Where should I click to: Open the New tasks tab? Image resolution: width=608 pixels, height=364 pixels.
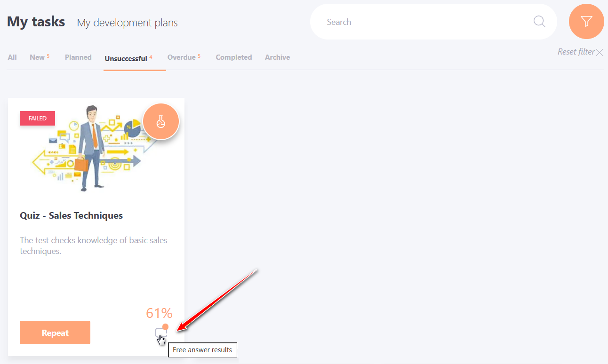(40, 57)
